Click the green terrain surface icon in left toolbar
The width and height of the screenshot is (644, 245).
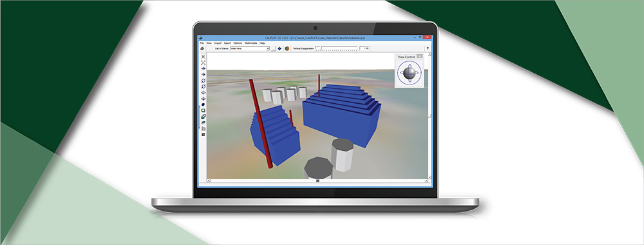[x=204, y=122]
